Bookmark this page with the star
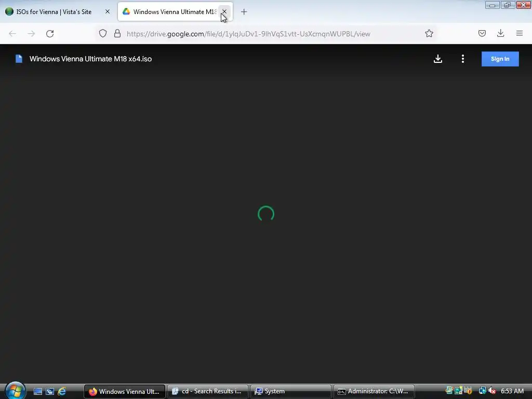532x399 pixels. (x=429, y=33)
